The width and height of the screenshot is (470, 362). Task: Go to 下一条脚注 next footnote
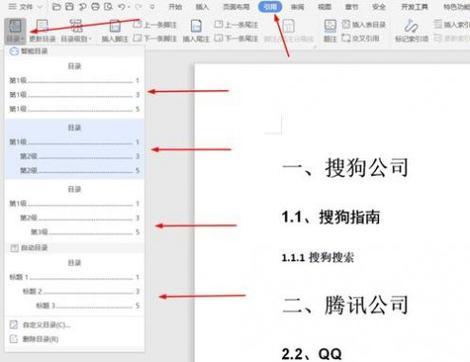tap(155, 38)
